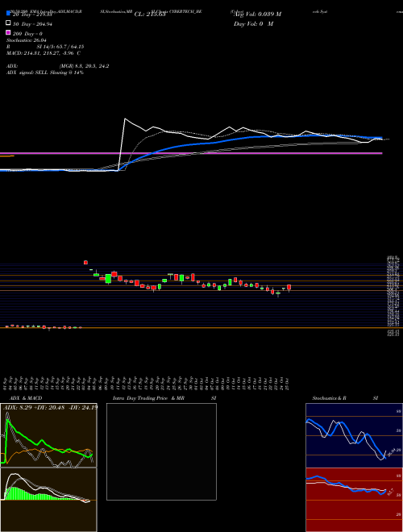Image resolution: width=403 pixels, height=532 pixels.
Task: Click the magenta 200 Day legend swatch
Action: [9, 33]
